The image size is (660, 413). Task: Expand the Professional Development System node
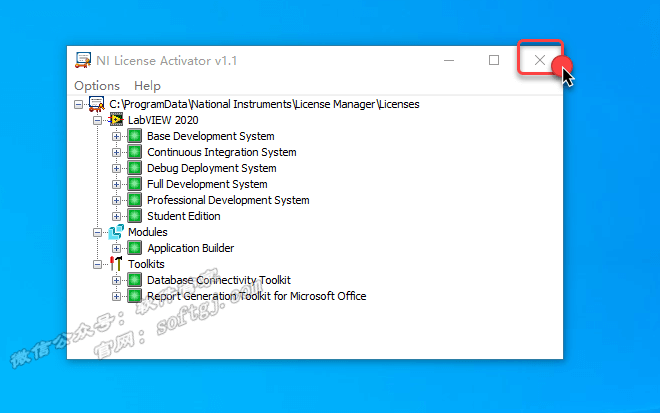116,200
